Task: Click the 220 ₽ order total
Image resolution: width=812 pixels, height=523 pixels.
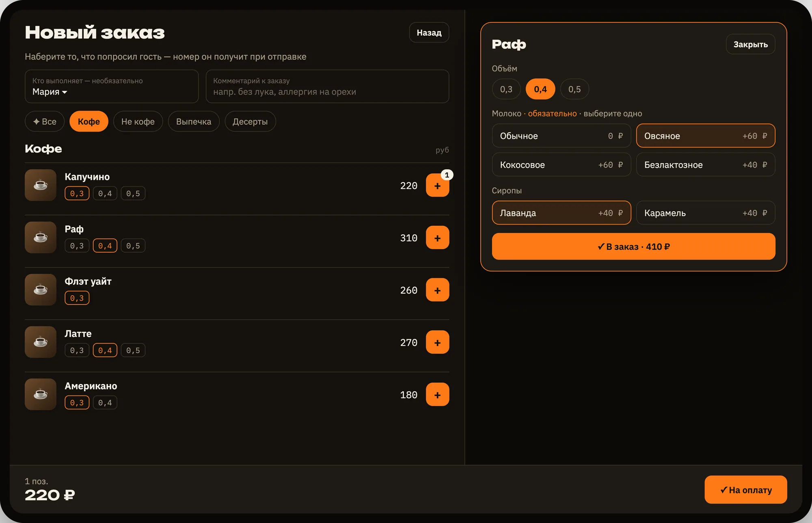Action: click(50, 495)
